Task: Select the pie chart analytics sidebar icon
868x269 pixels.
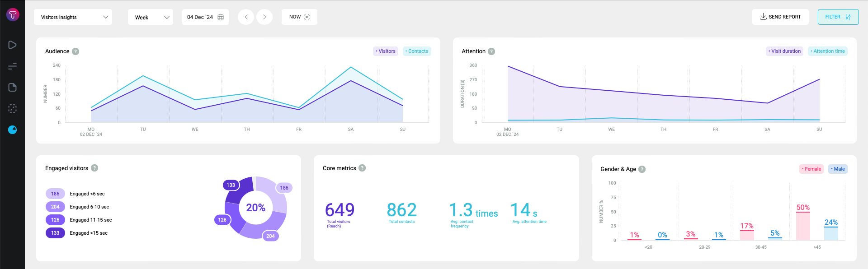Action: (x=13, y=130)
